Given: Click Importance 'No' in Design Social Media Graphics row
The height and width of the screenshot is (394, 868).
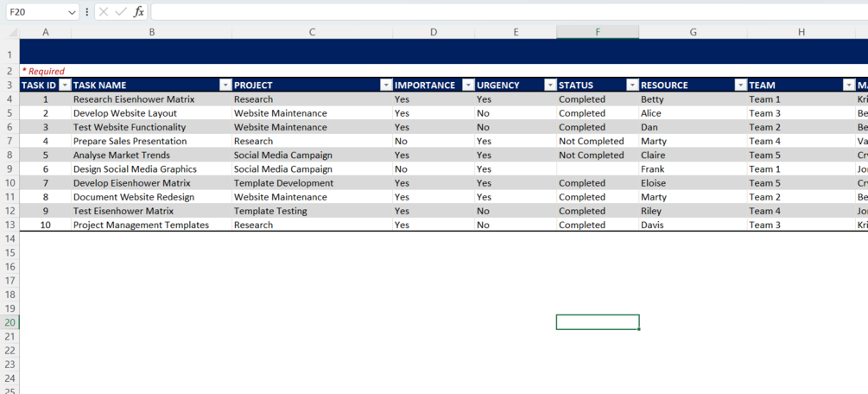Looking at the screenshot, I should pyautogui.click(x=434, y=169).
